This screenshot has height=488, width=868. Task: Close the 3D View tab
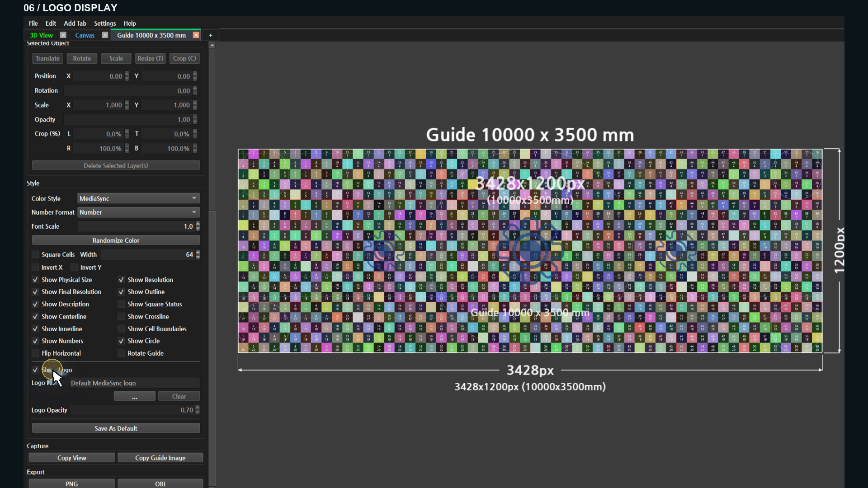[x=63, y=35]
